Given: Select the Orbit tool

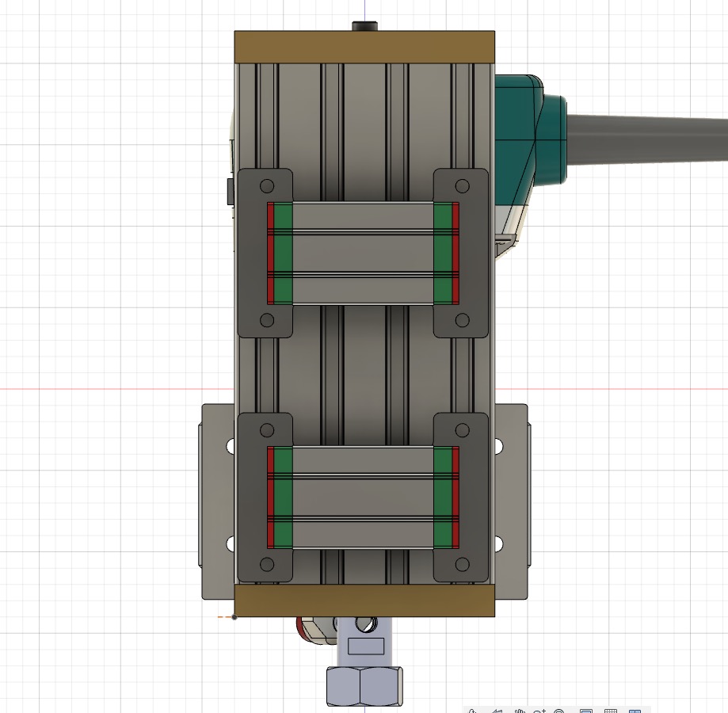Looking at the screenshot, I should [473, 709].
